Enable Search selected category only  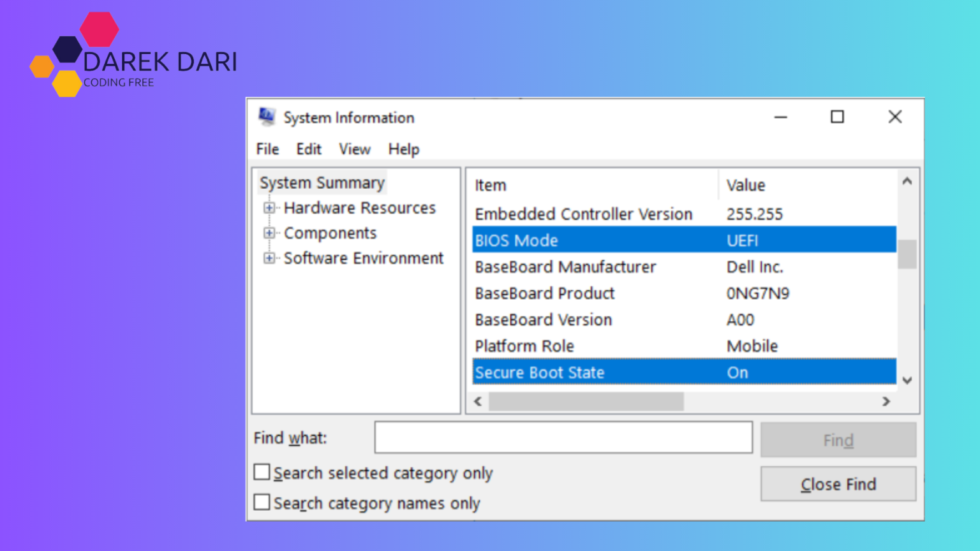[262, 472]
